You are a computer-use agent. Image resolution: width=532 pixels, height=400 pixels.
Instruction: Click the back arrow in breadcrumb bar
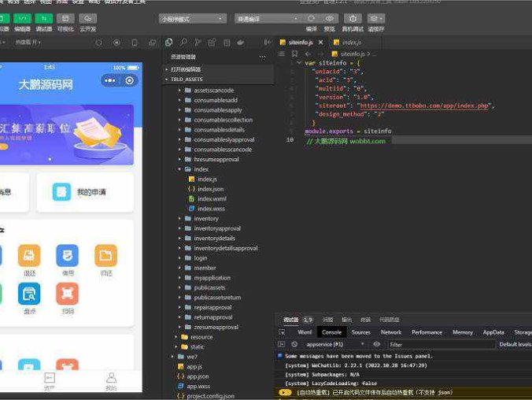pyautogui.click(x=308, y=54)
